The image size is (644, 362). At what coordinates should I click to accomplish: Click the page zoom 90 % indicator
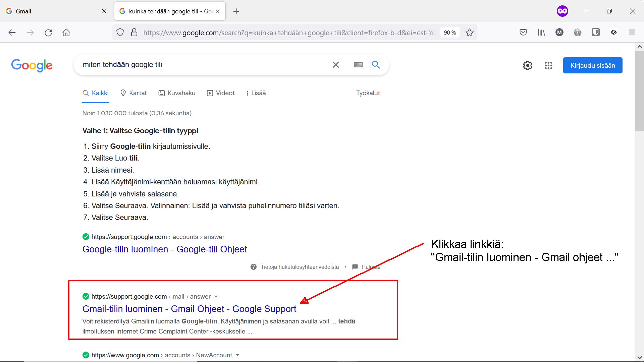point(450,33)
